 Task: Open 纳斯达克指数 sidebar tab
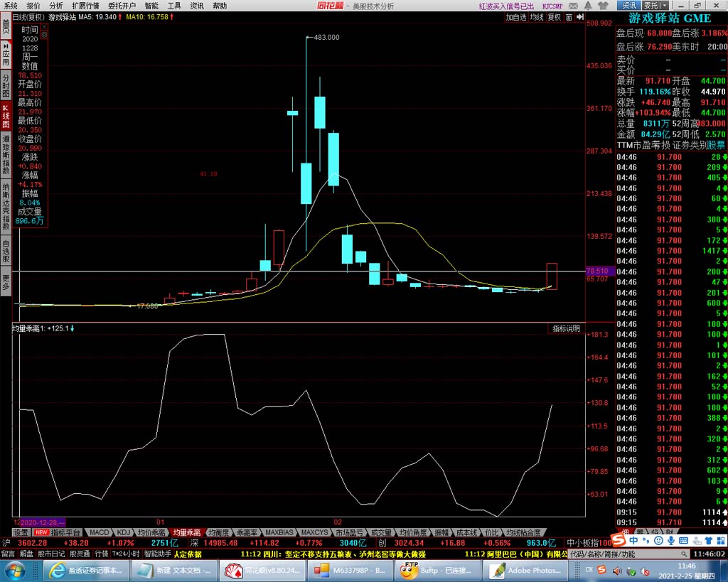6,207
